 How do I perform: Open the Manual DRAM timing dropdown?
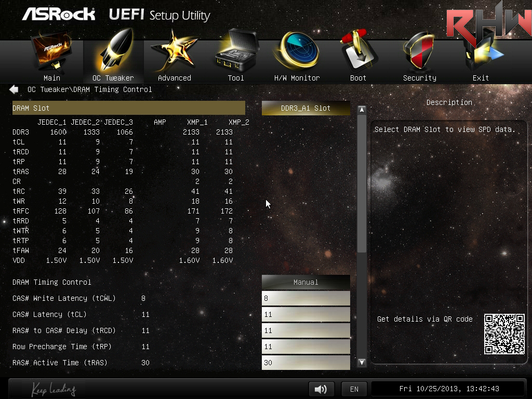point(305,282)
